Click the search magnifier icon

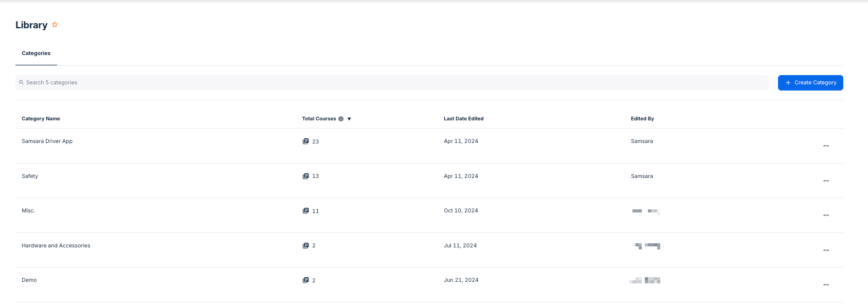[x=22, y=82]
